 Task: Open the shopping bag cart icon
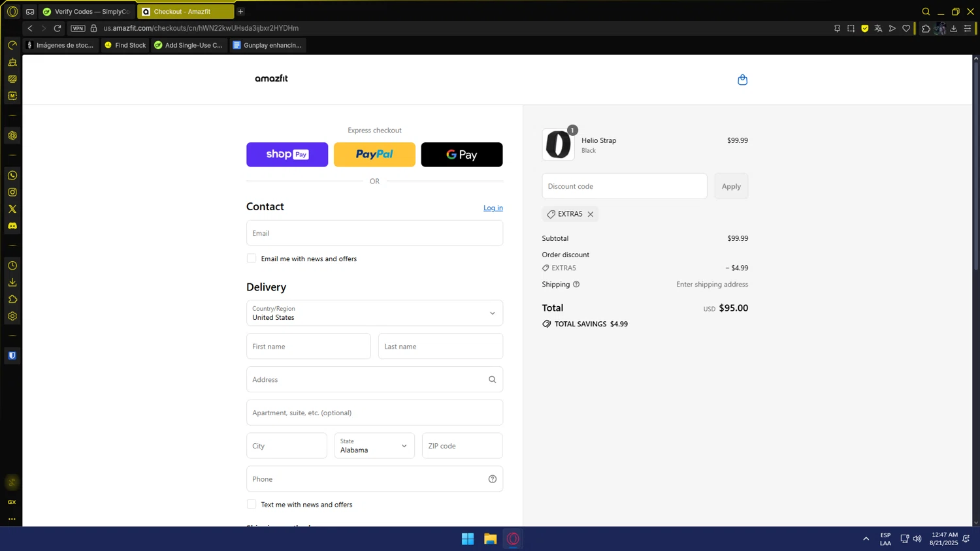742,80
